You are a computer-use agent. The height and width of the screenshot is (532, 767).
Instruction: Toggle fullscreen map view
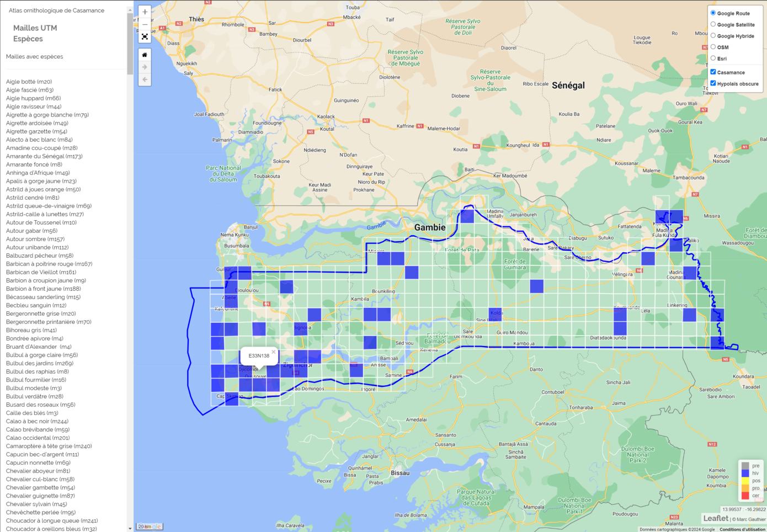click(x=145, y=37)
